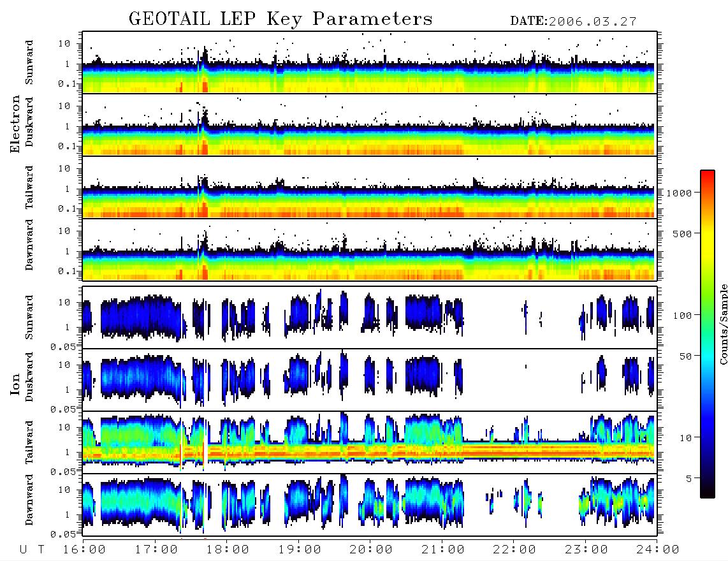Select Electron Sunward panel label
728x561 pixels.
tap(29, 62)
